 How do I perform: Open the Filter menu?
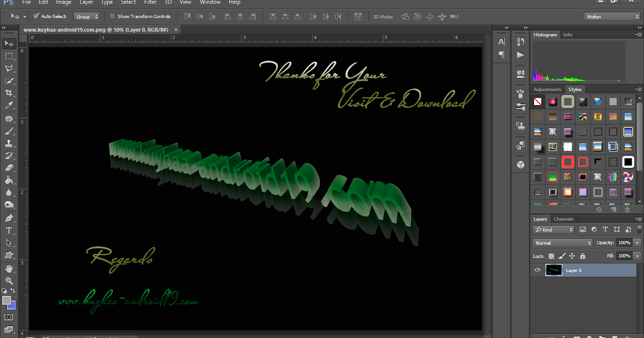pos(150,3)
